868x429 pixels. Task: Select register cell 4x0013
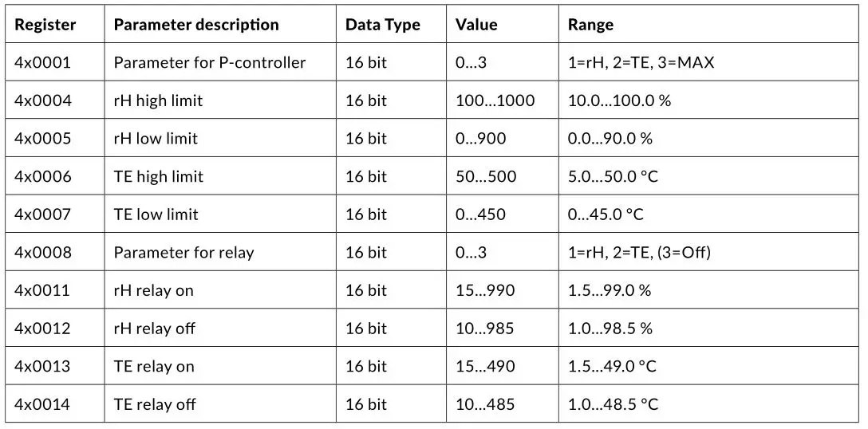[x=43, y=367]
